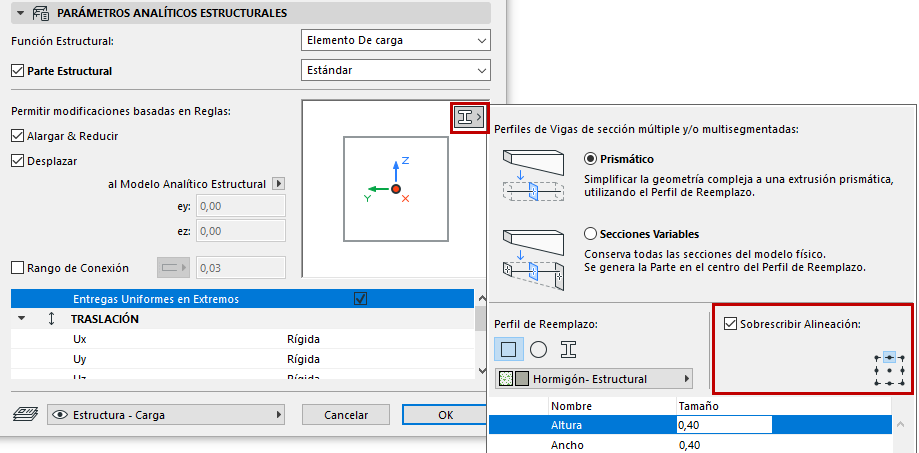This screenshot has height=453, width=919.
Task: Open the al Modelo Analítico Estructural arrow
Action: (279, 184)
